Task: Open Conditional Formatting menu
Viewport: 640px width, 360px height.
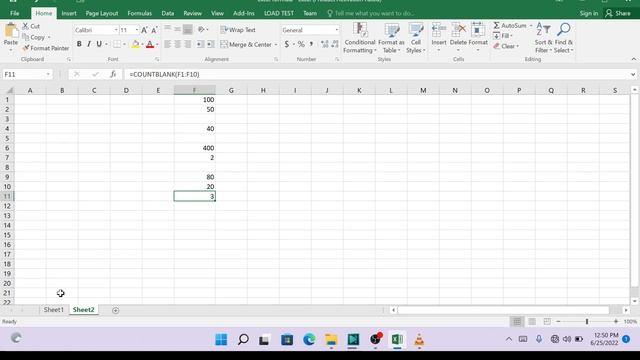Action: coord(360,38)
